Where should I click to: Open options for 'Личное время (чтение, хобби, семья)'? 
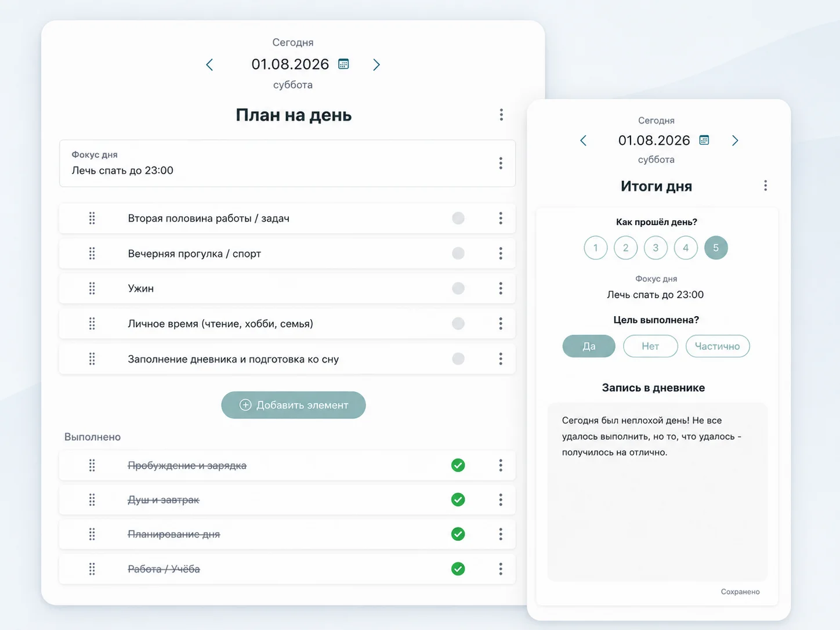tap(501, 324)
